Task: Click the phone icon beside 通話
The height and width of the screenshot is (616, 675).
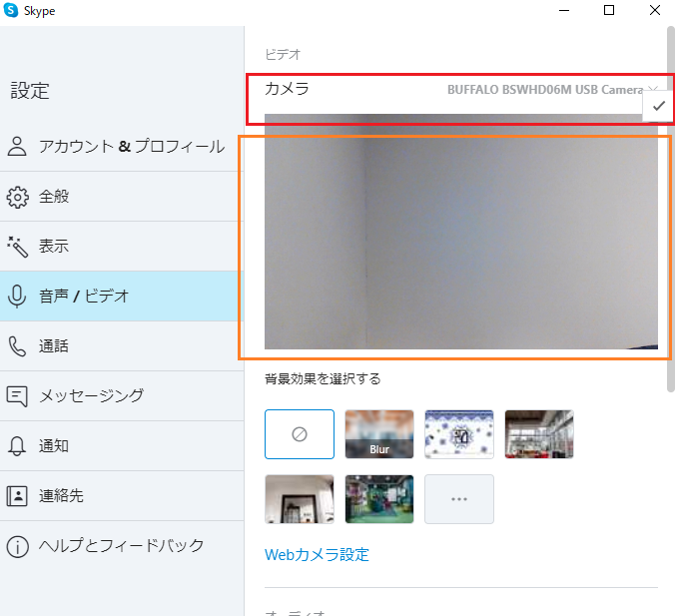Action: [17, 346]
